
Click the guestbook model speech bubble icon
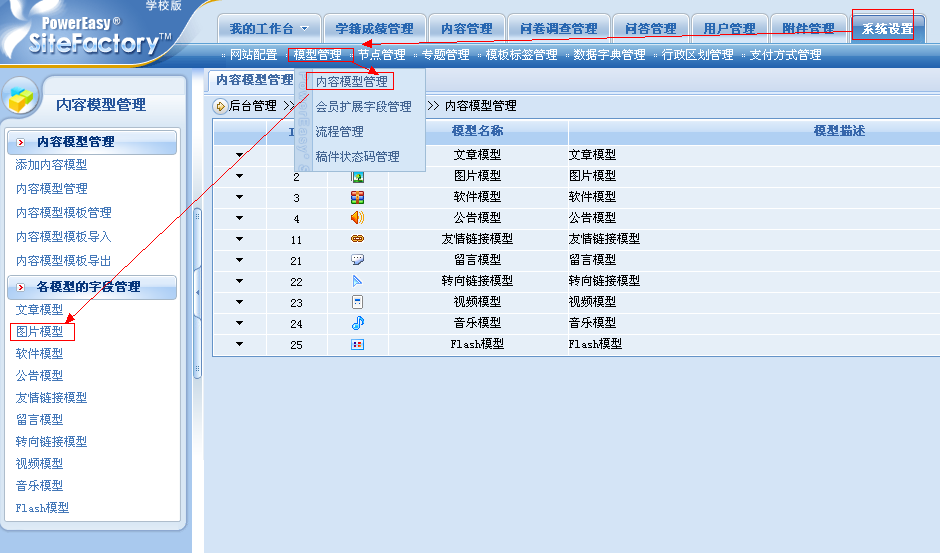(357, 260)
